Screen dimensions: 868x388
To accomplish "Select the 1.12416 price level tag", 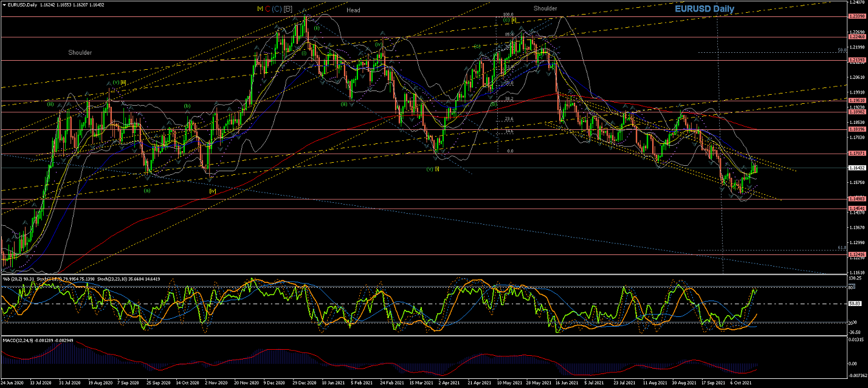I will coord(857,254).
